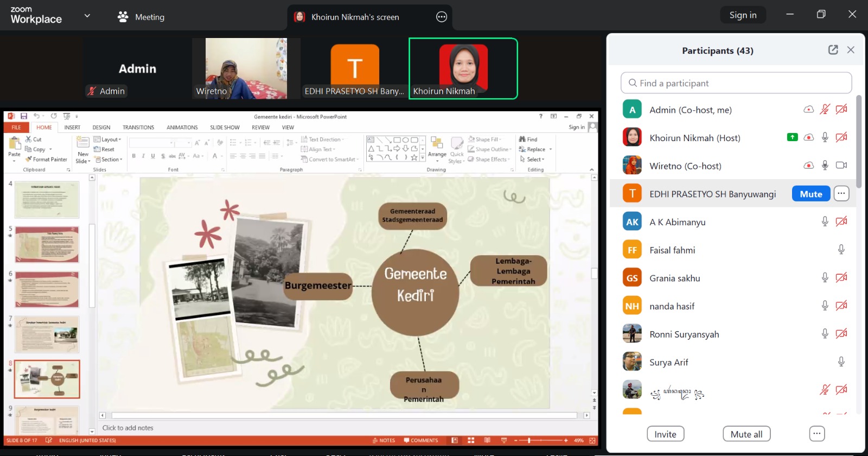Viewport: 868px width, 456px height.
Task: Click A K Abimanyu's microphone icon
Action: (x=825, y=221)
